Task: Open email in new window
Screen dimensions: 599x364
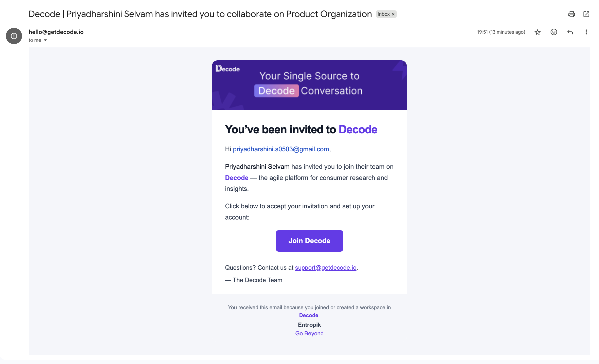Action: [586, 14]
